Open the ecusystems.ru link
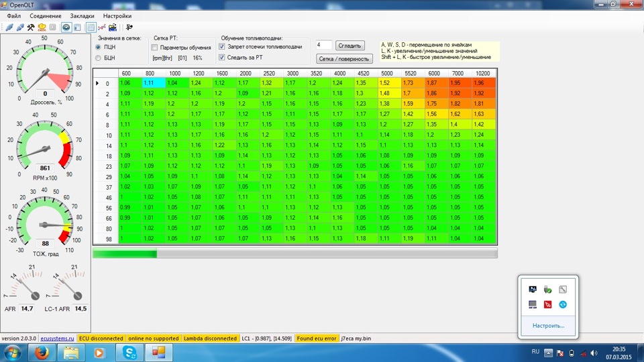Image resolution: width=644 pixels, height=362 pixels. tap(57, 339)
